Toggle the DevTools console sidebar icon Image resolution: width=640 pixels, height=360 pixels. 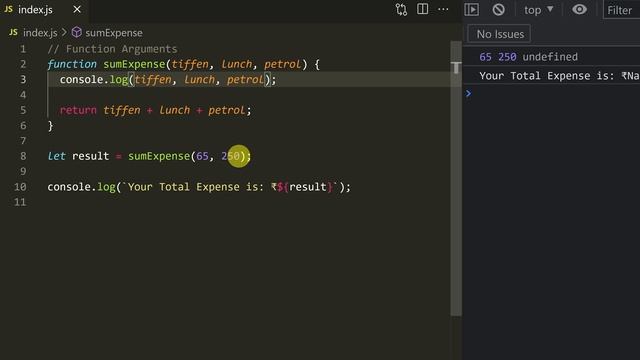point(471,9)
